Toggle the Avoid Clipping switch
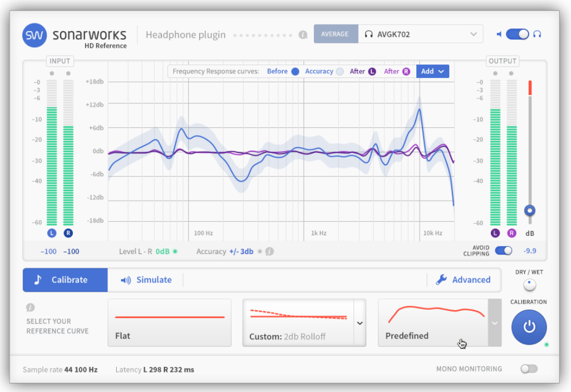The image size is (571, 392). click(504, 251)
